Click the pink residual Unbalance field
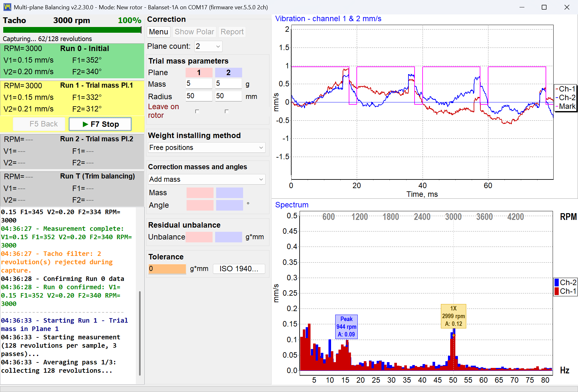Image resolution: width=578 pixels, height=392 pixels. (199, 237)
